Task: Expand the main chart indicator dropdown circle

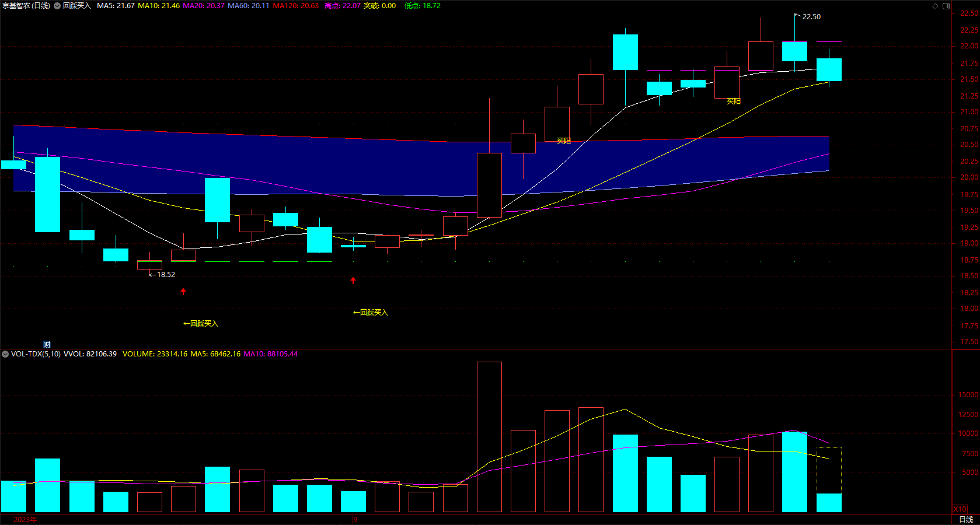Action: [57, 6]
